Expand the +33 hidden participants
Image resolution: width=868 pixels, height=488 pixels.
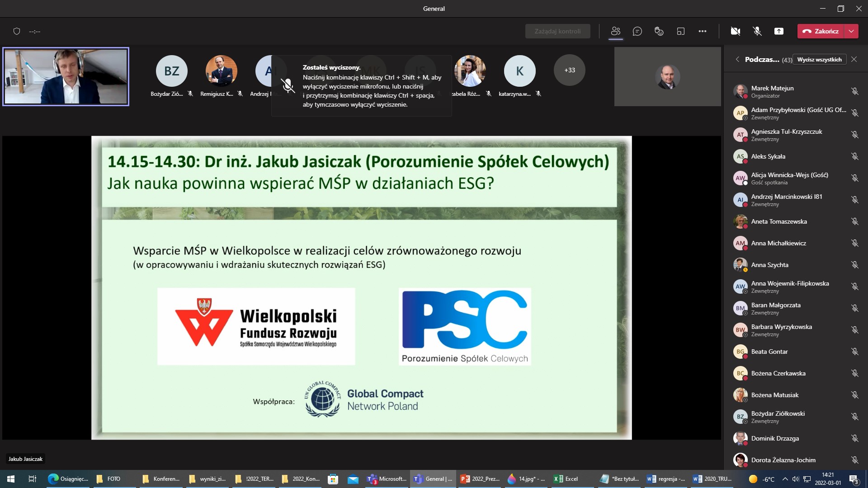pyautogui.click(x=569, y=70)
